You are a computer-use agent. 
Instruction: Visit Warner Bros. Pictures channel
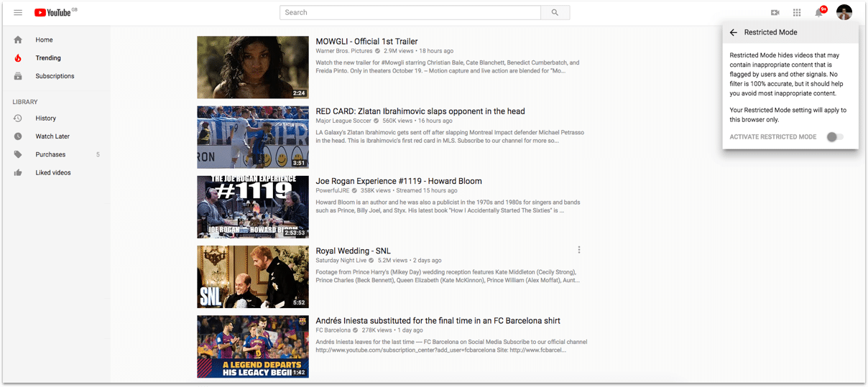(x=344, y=51)
